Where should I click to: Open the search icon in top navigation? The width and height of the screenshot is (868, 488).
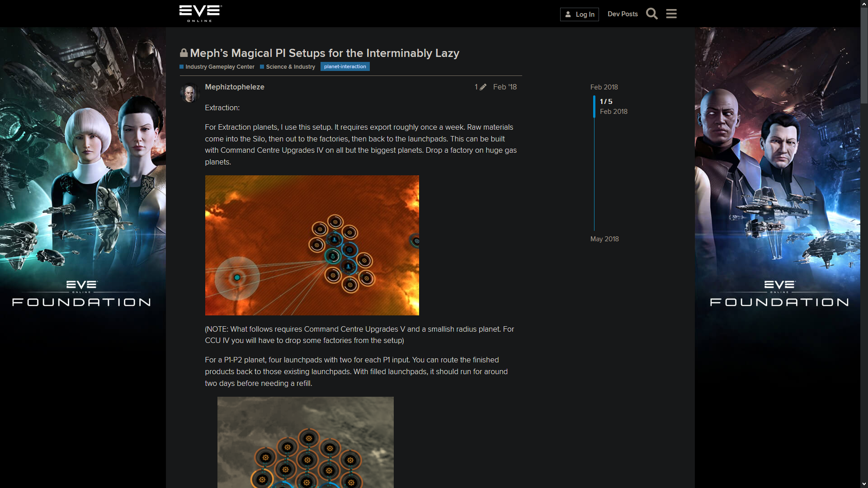coord(652,13)
